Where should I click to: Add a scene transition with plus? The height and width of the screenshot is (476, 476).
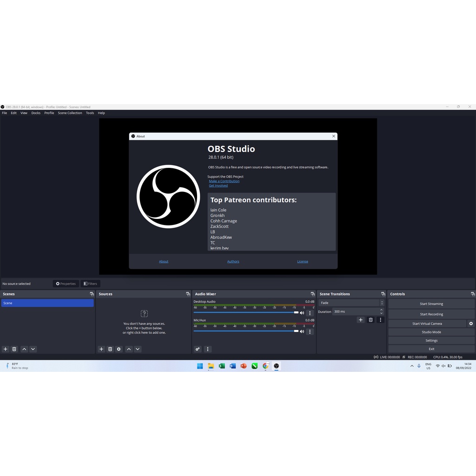pyautogui.click(x=361, y=320)
